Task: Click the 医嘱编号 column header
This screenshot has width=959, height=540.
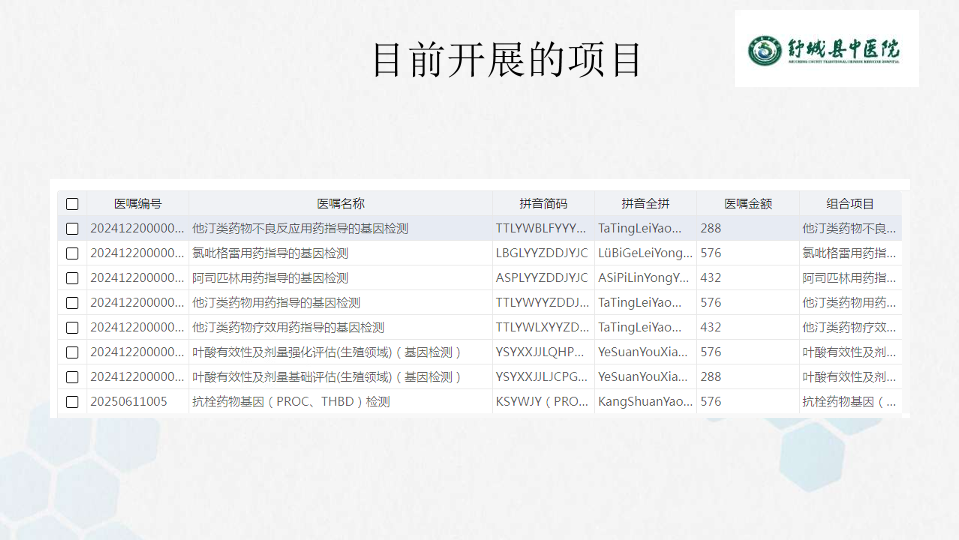Action: (x=137, y=204)
